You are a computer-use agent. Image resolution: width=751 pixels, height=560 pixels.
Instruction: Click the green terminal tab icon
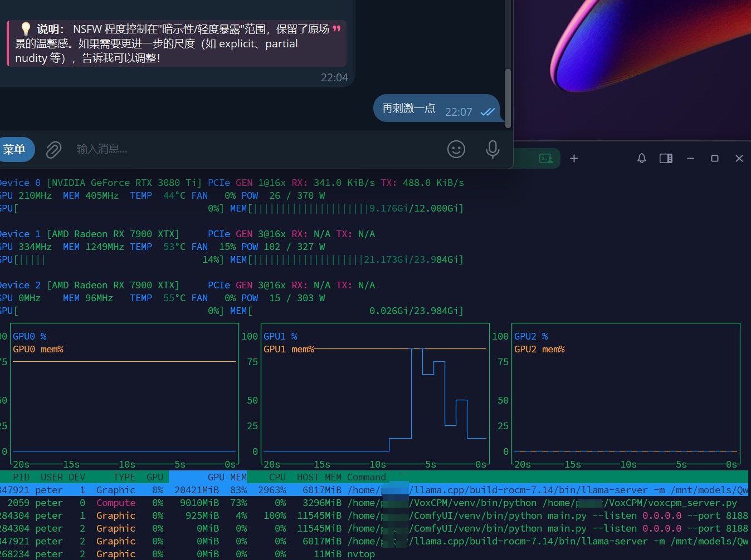[546, 159]
